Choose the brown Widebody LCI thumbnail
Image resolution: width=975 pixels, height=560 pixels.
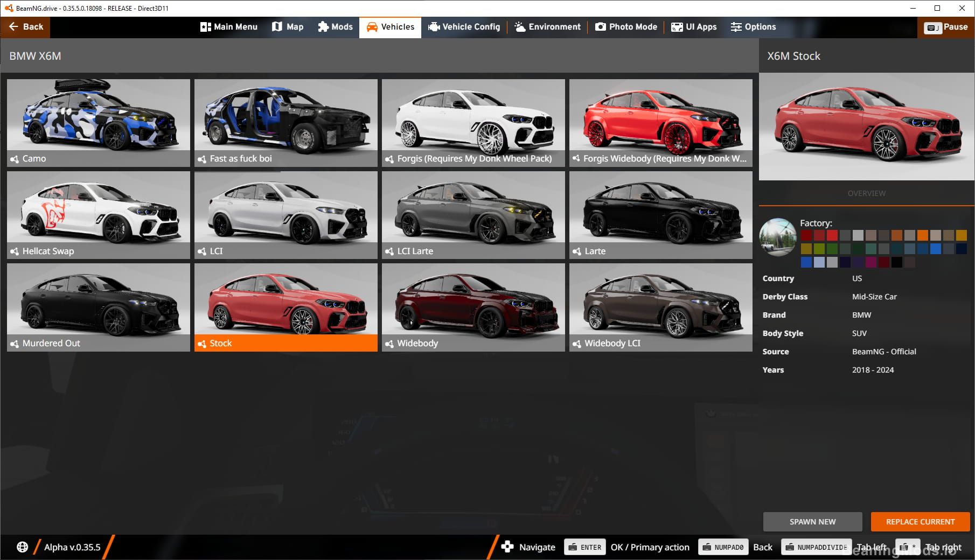point(661,307)
